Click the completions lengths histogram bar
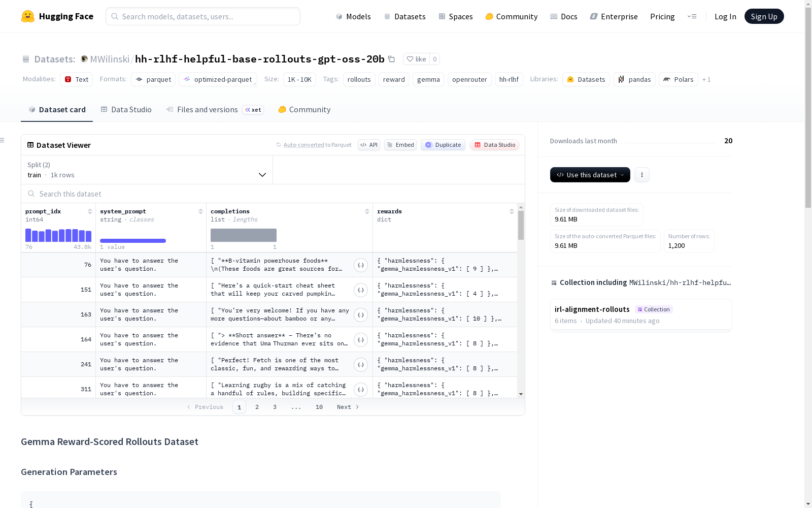Viewport: 812px width, 508px height. tap(244, 235)
